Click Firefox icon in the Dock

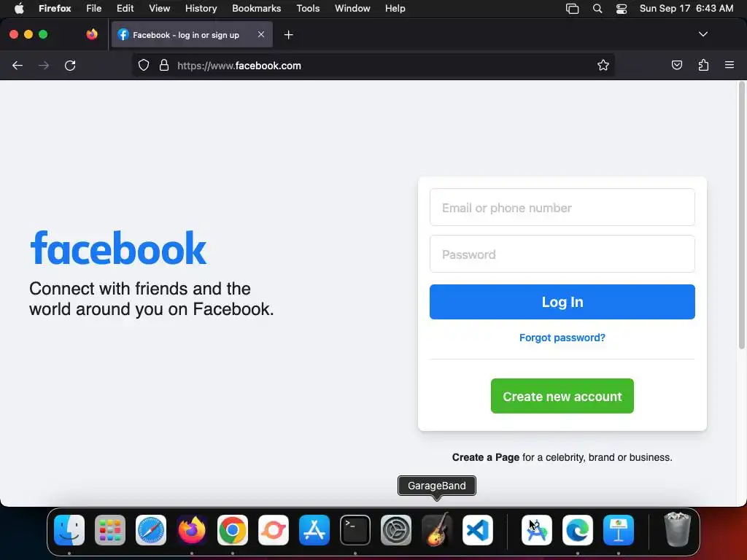[x=192, y=530]
